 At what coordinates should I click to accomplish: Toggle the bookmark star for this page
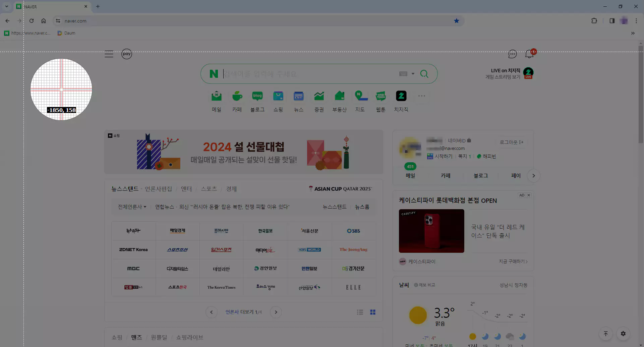(457, 21)
